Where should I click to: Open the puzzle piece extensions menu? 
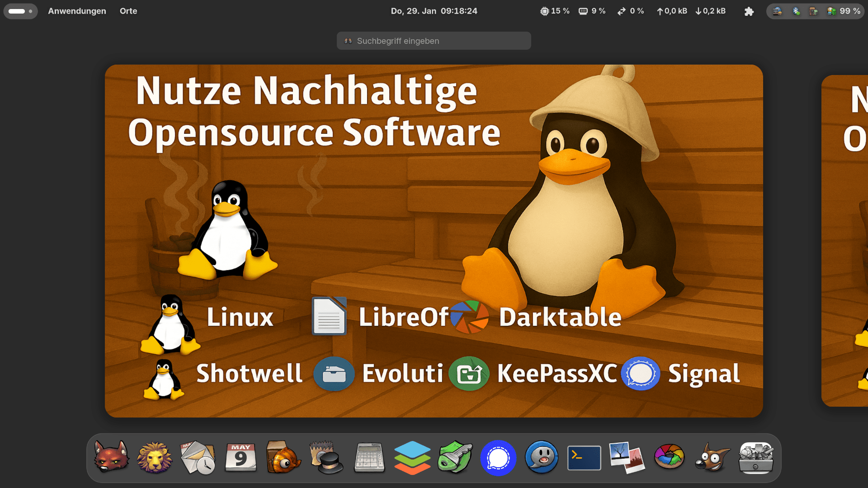[749, 11]
